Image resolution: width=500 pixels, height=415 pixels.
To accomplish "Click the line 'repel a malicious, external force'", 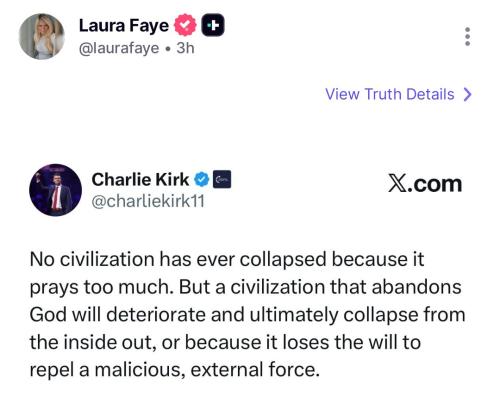I will [175, 370].
